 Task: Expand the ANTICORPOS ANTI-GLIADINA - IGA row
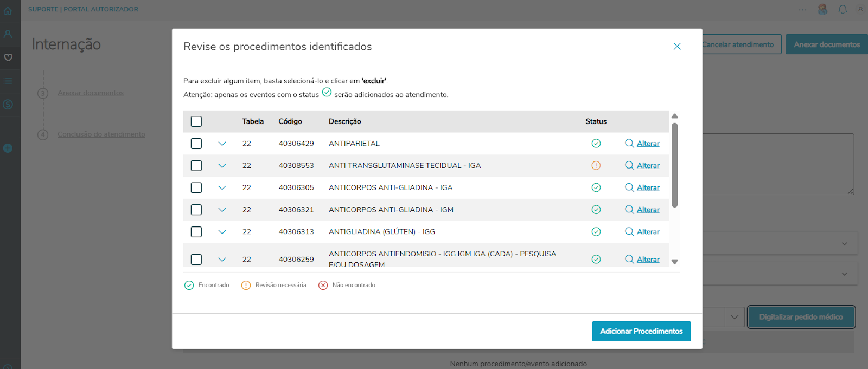coord(222,187)
